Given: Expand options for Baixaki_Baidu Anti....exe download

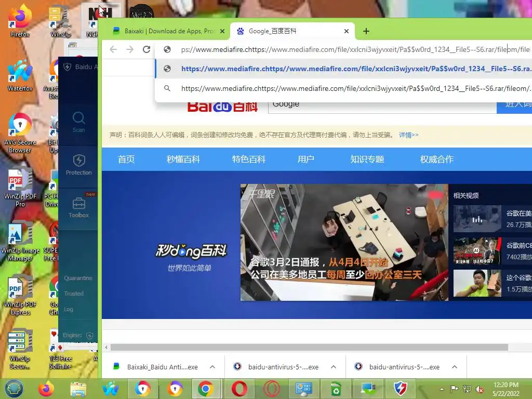Looking at the screenshot, I should tap(212, 367).
